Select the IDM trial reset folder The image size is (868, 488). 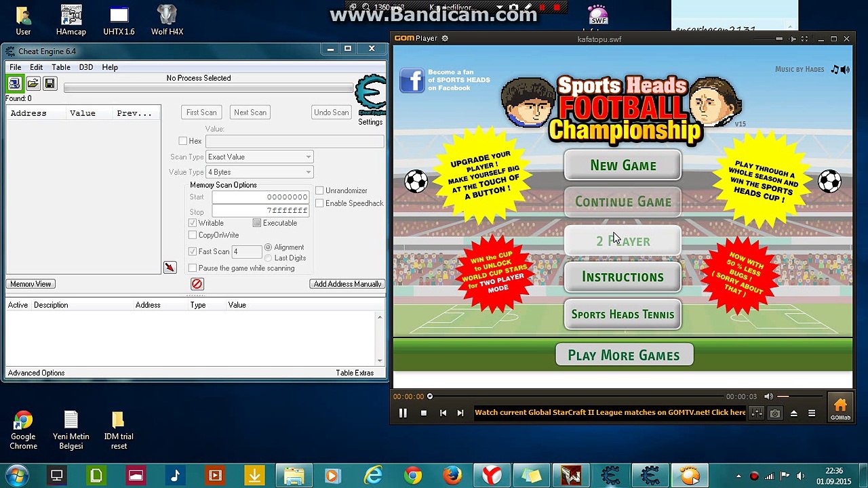[119, 430]
